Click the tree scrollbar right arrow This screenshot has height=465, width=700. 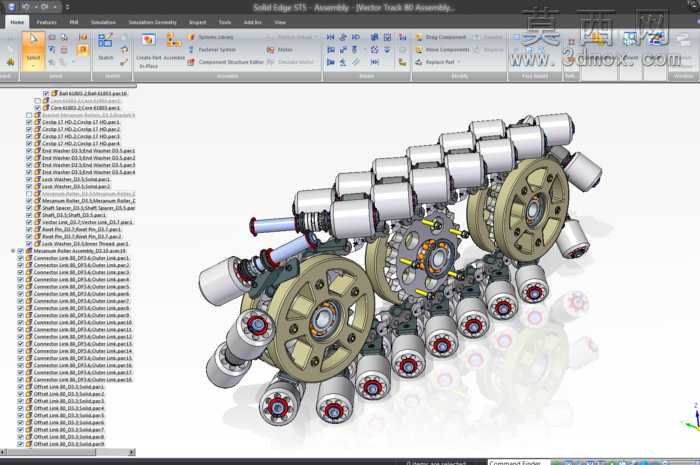pos(132,452)
